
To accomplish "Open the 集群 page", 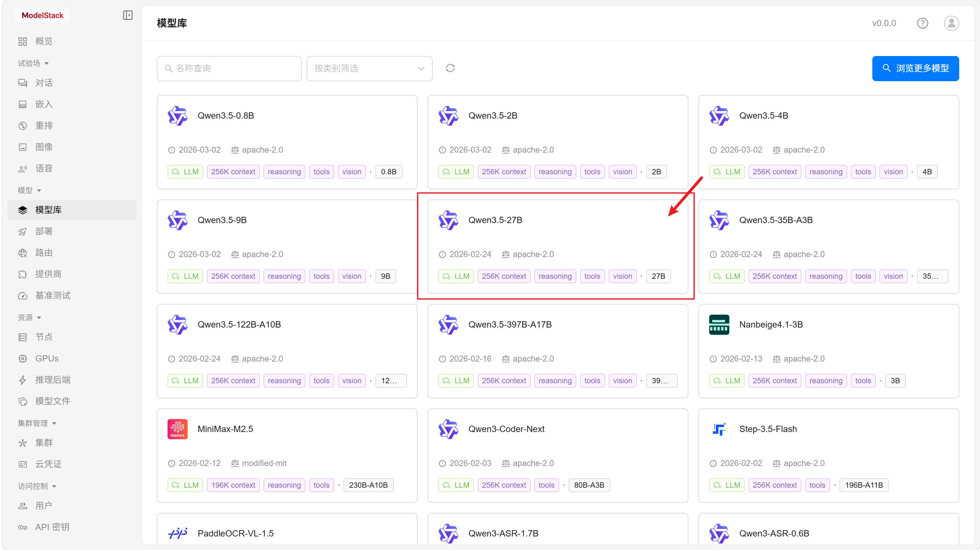I will point(72,443).
